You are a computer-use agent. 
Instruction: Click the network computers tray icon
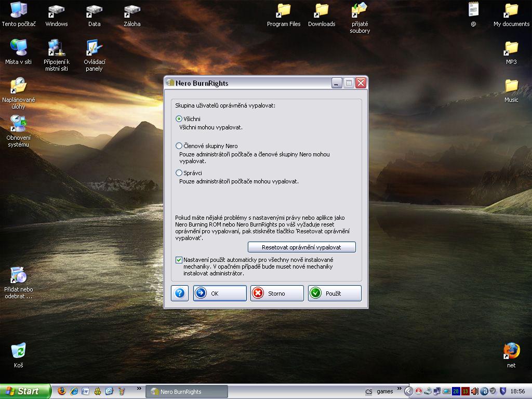pos(437,391)
